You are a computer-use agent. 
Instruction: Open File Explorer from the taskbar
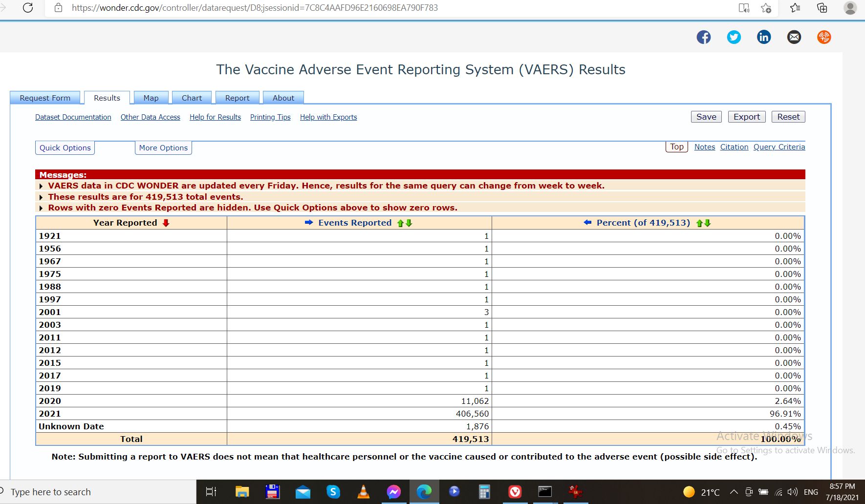242,492
